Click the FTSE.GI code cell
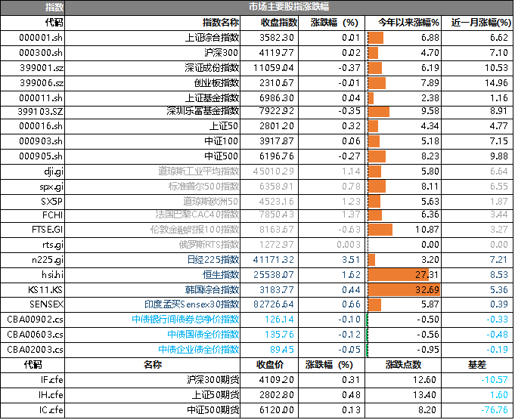Viewport: 515px width, 420px height. coord(33,230)
